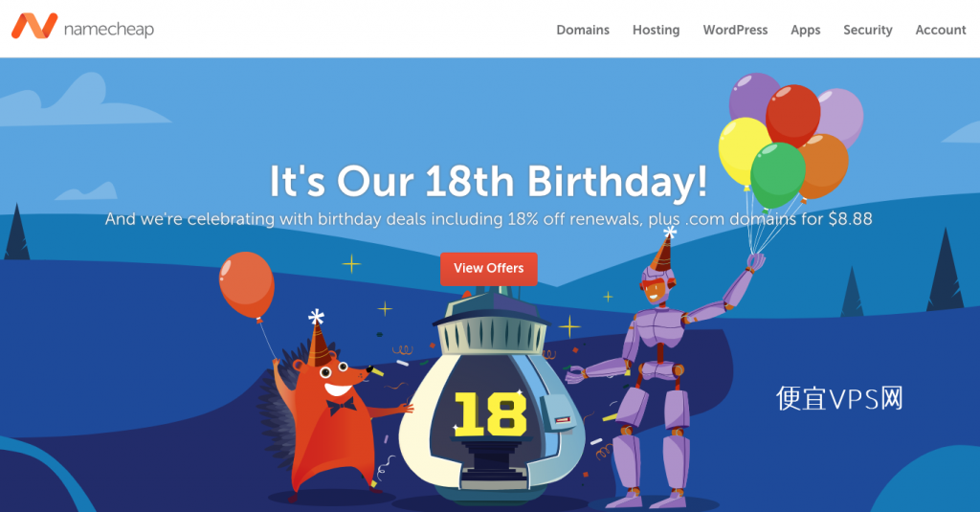Click the green balloon in the bunch
The width and height of the screenshot is (980, 512).
point(777,174)
